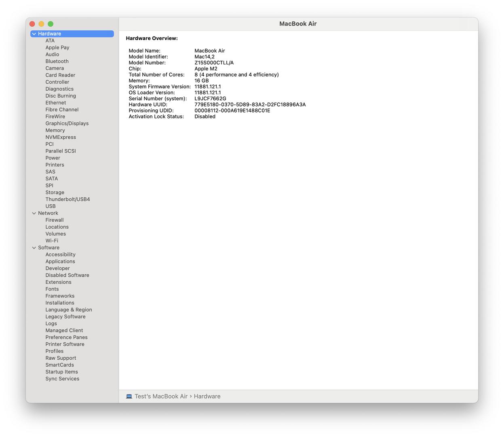Open Raw Support entry
This screenshot has height=437, width=504.
coord(61,358)
